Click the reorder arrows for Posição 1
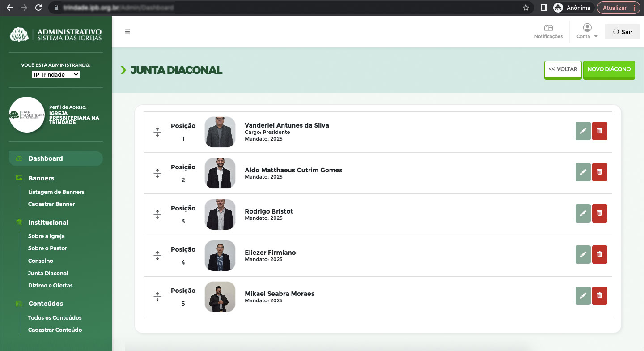644x351 pixels. pyautogui.click(x=157, y=133)
